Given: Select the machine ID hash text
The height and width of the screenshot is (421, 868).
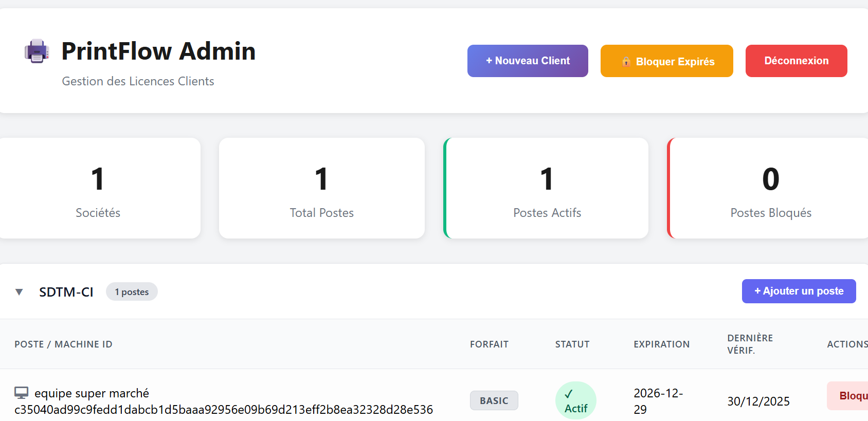Looking at the screenshot, I should coord(223,410).
